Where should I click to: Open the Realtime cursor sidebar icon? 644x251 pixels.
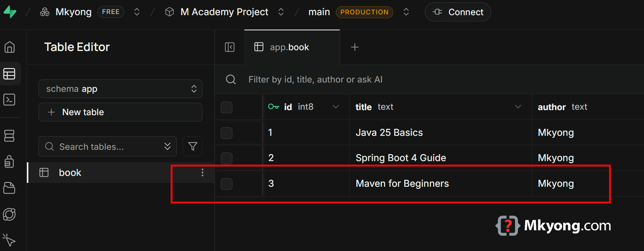(9, 240)
